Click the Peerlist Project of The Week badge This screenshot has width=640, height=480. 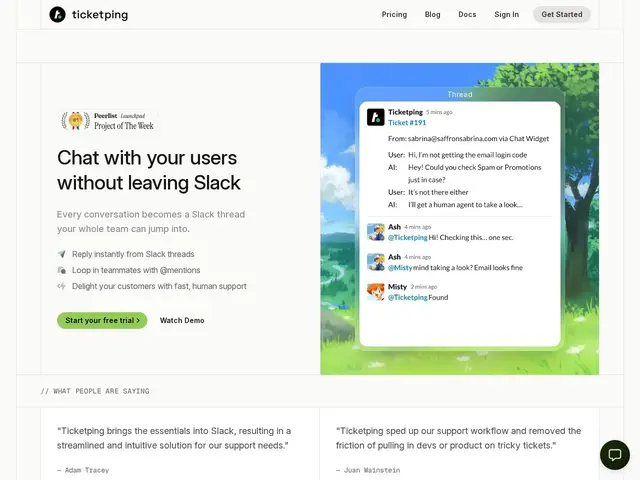107,121
